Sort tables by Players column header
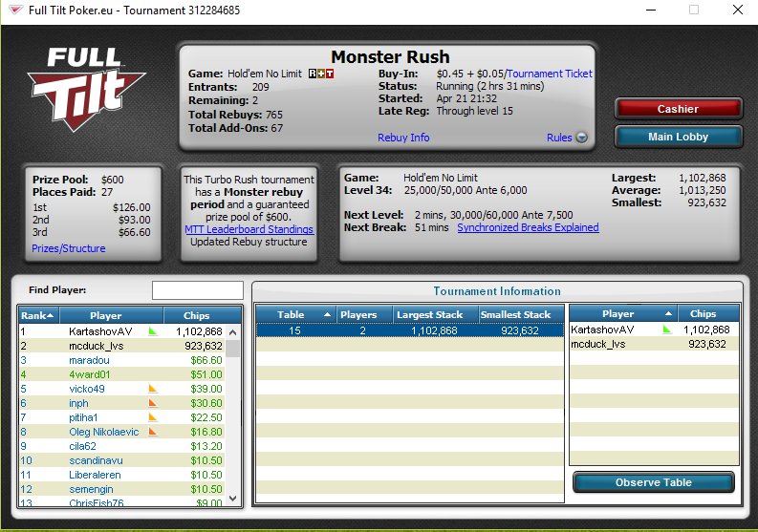Viewport: 758px width, 532px height. click(364, 314)
